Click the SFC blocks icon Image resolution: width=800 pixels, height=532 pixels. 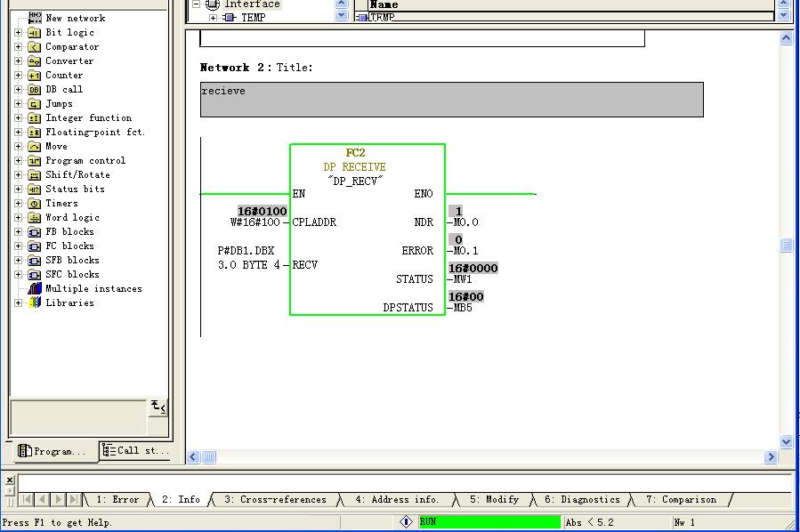[34, 276]
